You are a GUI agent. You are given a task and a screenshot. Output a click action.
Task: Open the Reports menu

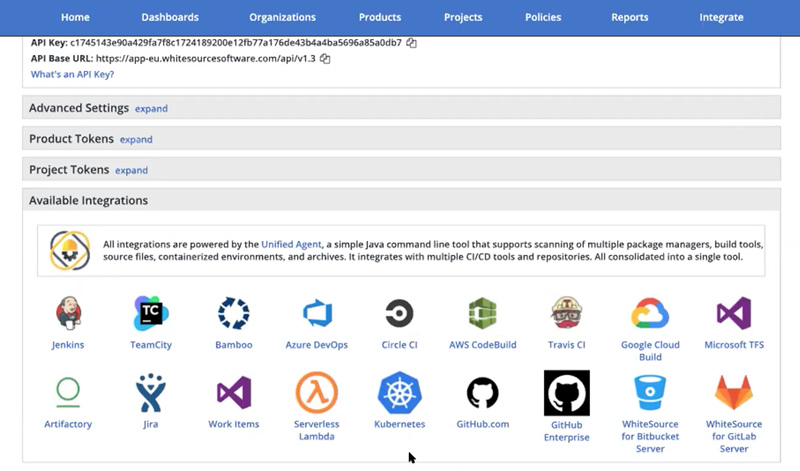pos(630,17)
